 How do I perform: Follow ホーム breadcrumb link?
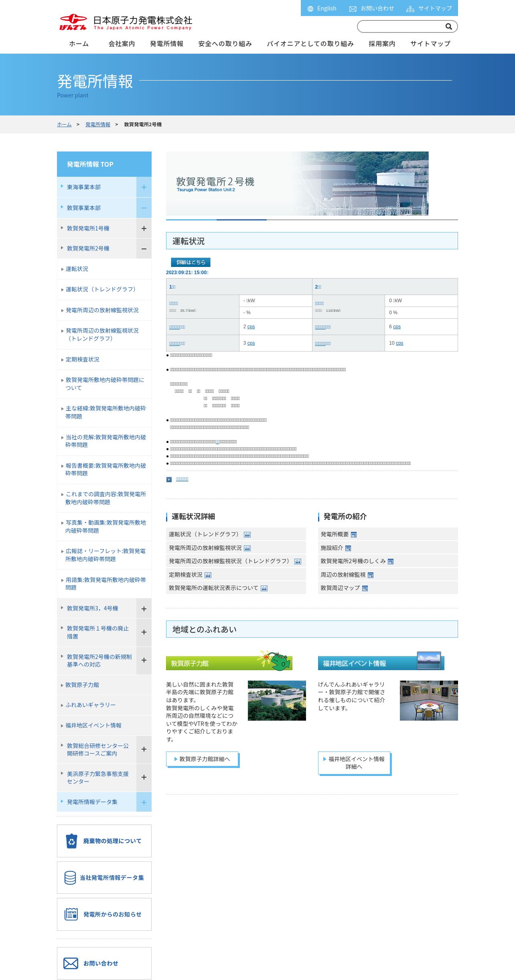[64, 125]
